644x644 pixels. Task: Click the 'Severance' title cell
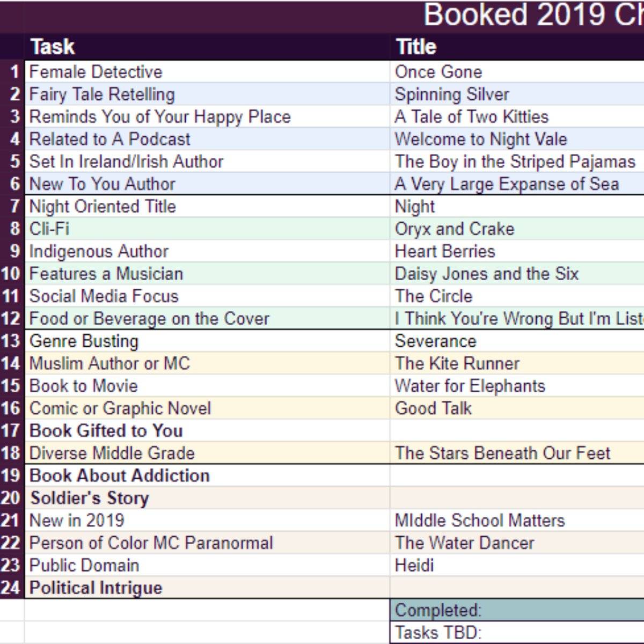point(516,341)
